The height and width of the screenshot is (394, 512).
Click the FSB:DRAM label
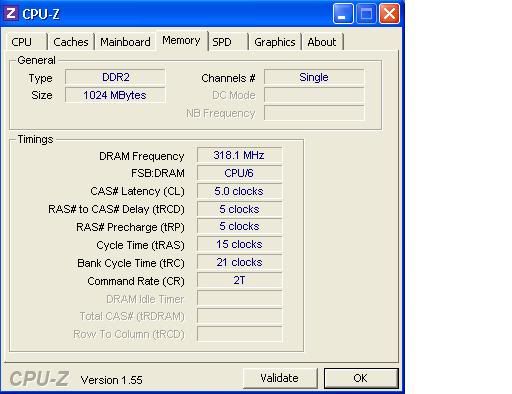pos(158,173)
